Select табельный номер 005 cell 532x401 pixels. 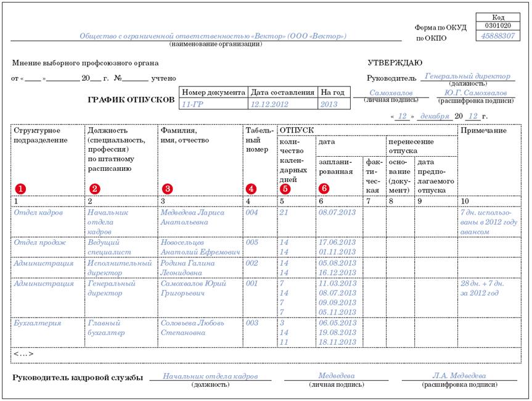[x=252, y=242]
